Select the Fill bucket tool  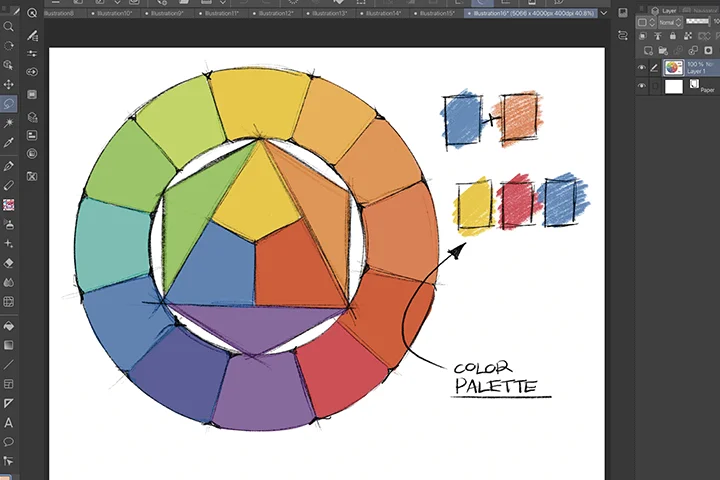pos(8,326)
